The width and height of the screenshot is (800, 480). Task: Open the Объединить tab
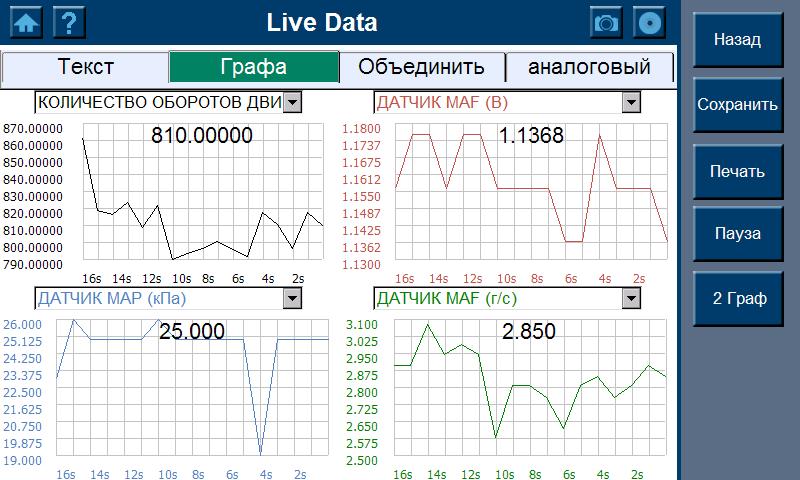[421, 67]
